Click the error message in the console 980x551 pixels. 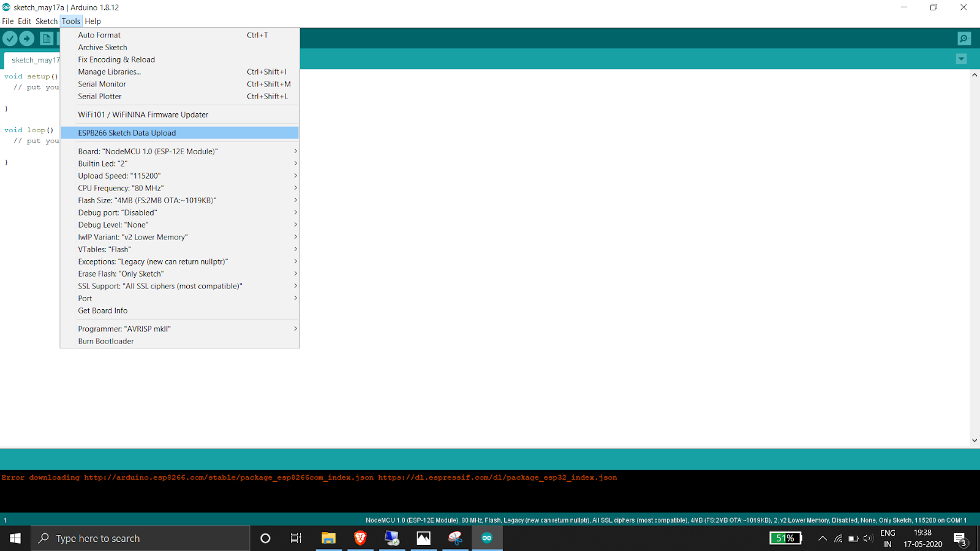pyautogui.click(x=309, y=478)
